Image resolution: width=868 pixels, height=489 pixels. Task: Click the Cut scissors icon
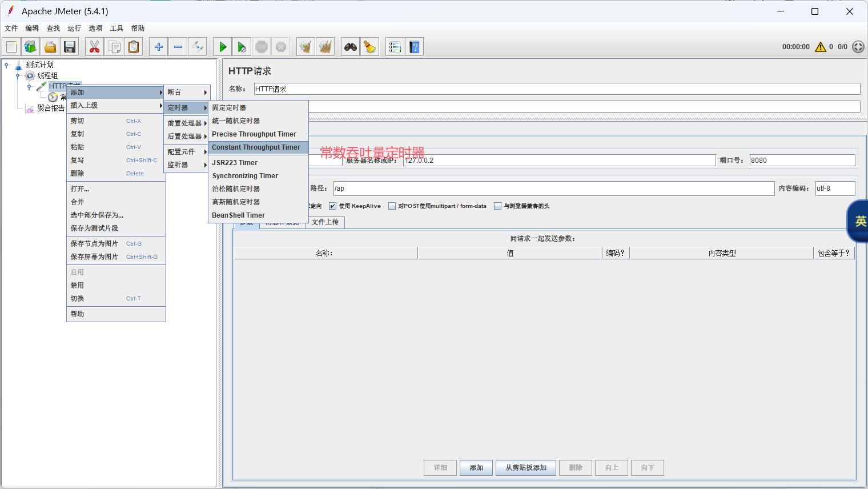tap(95, 47)
